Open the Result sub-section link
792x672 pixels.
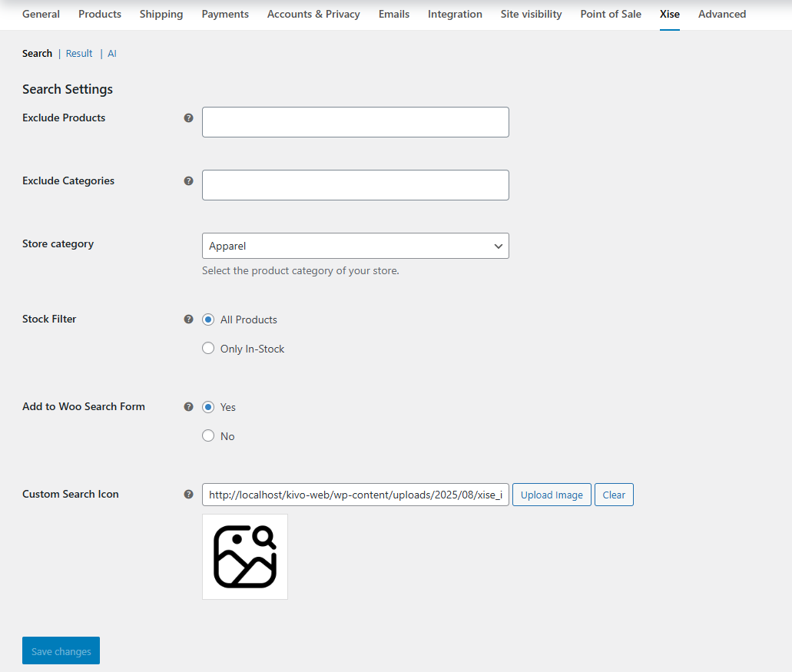(x=79, y=54)
